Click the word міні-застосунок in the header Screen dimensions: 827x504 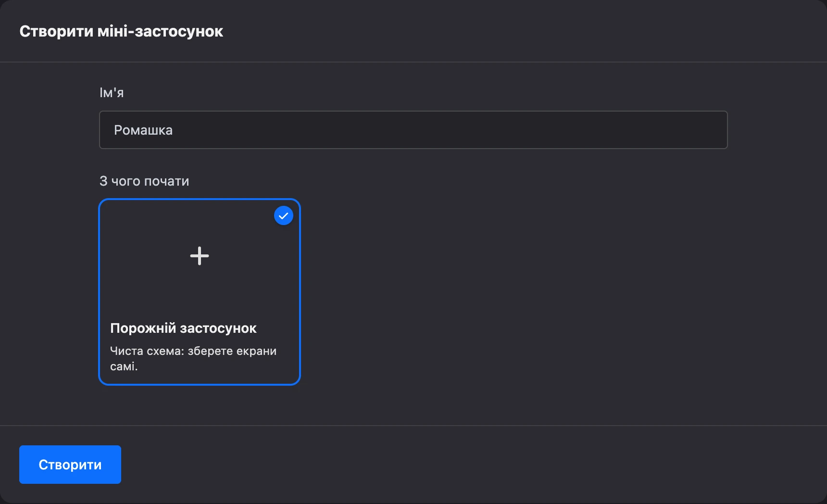pos(161,31)
